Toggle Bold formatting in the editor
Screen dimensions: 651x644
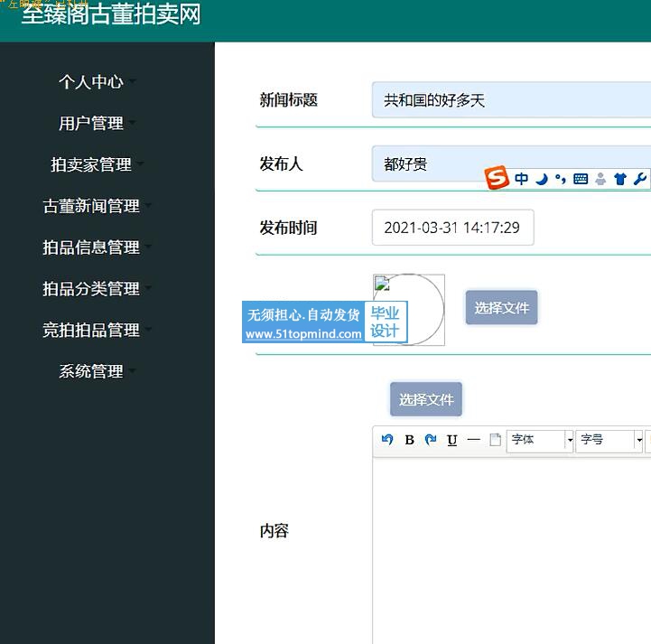point(409,440)
